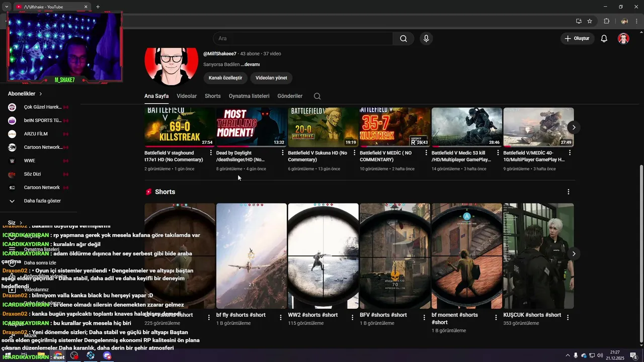Click the channel search magnifier icon

coord(317,96)
